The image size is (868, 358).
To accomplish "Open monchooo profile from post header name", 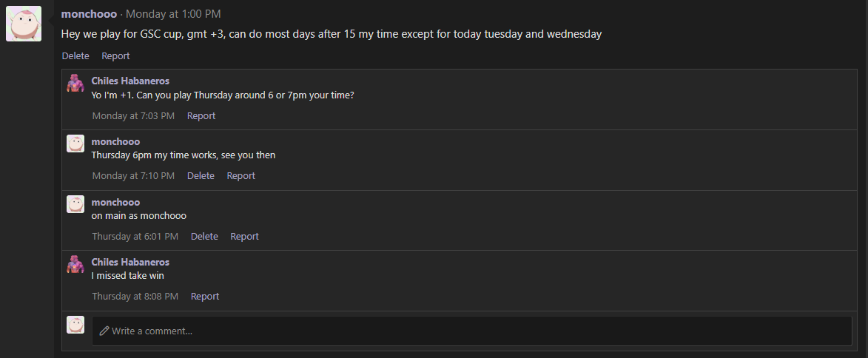I will pos(89,14).
